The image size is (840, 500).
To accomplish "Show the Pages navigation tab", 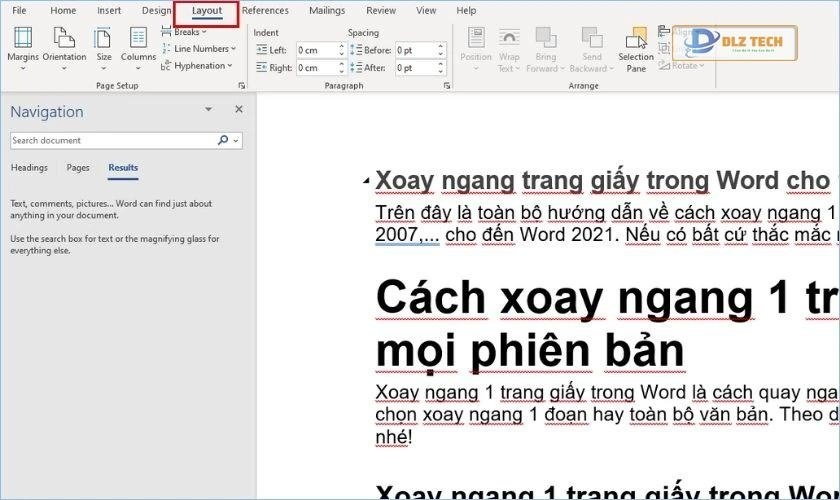I will (78, 168).
